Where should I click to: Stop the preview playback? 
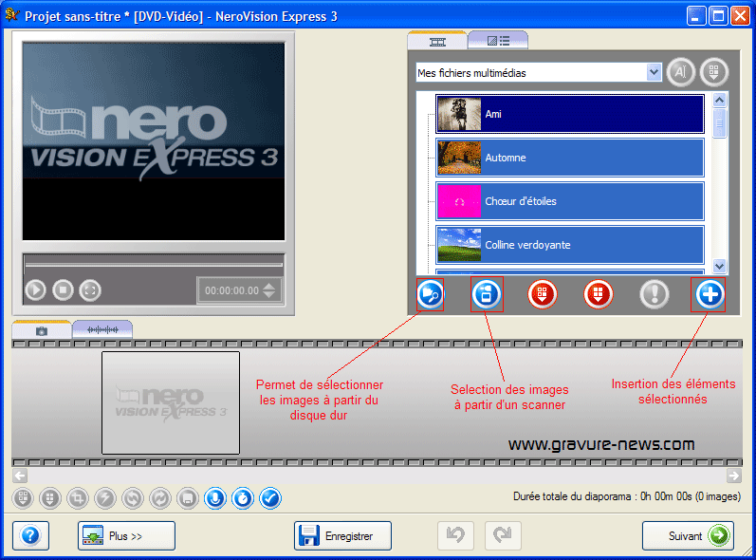click(x=63, y=289)
